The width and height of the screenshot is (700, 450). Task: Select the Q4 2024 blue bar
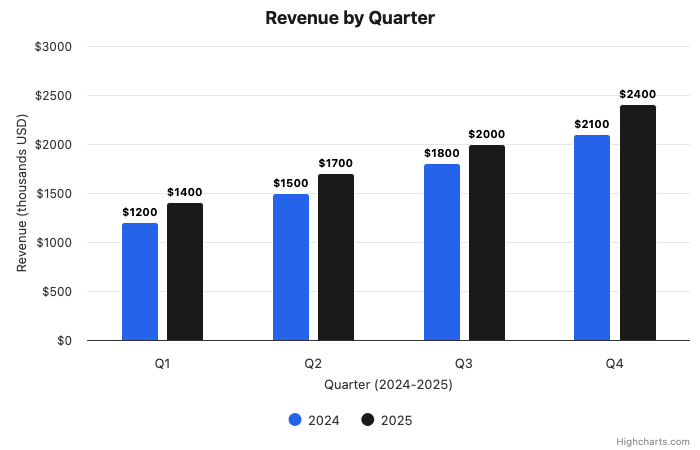pyautogui.click(x=592, y=238)
